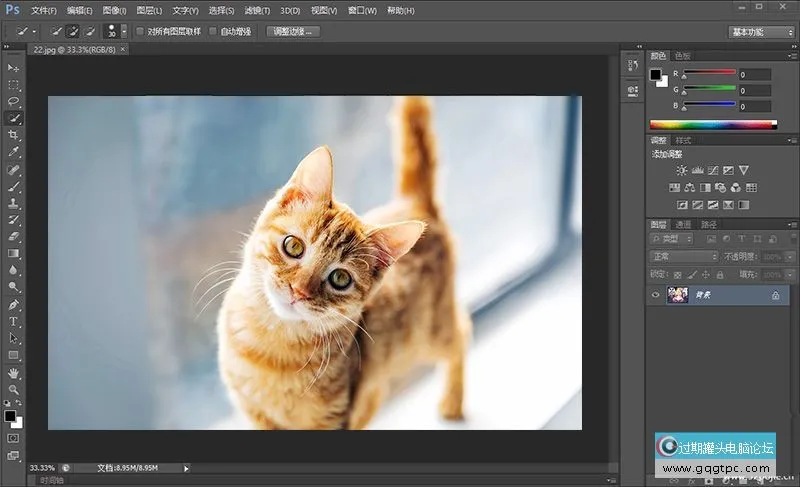Open the 滤镜(T) menu

(x=257, y=10)
